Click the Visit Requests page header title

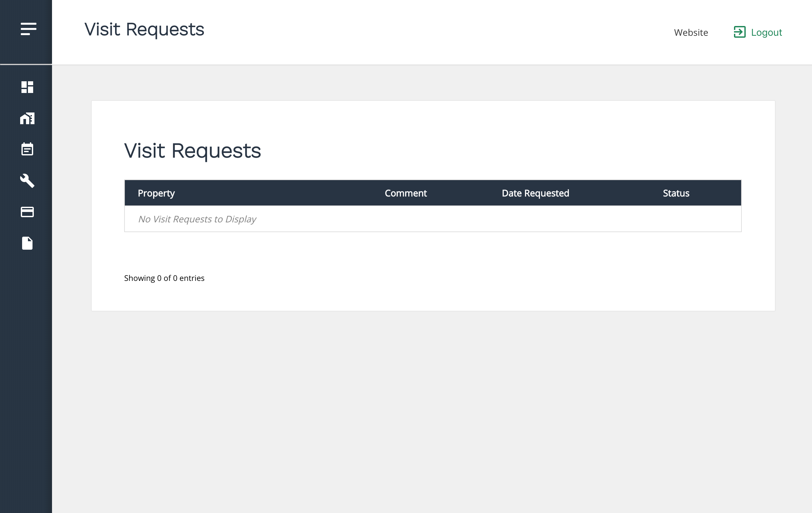click(x=144, y=29)
